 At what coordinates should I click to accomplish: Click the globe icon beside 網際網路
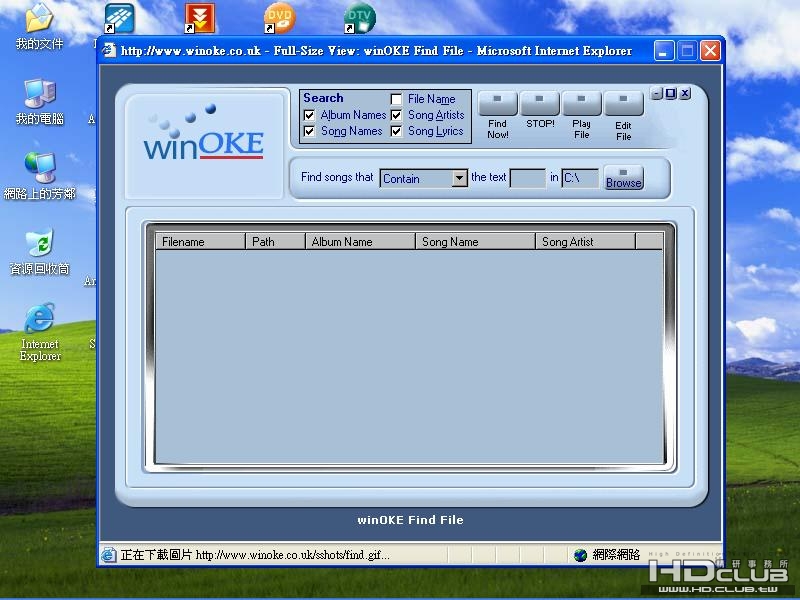pyautogui.click(x=580, y=555)
